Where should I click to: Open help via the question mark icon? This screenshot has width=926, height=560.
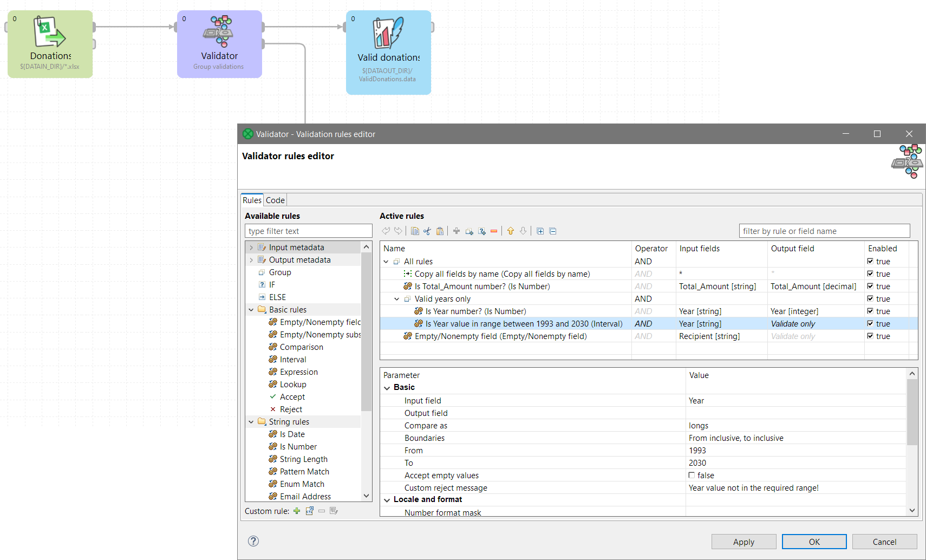point(253,541)
